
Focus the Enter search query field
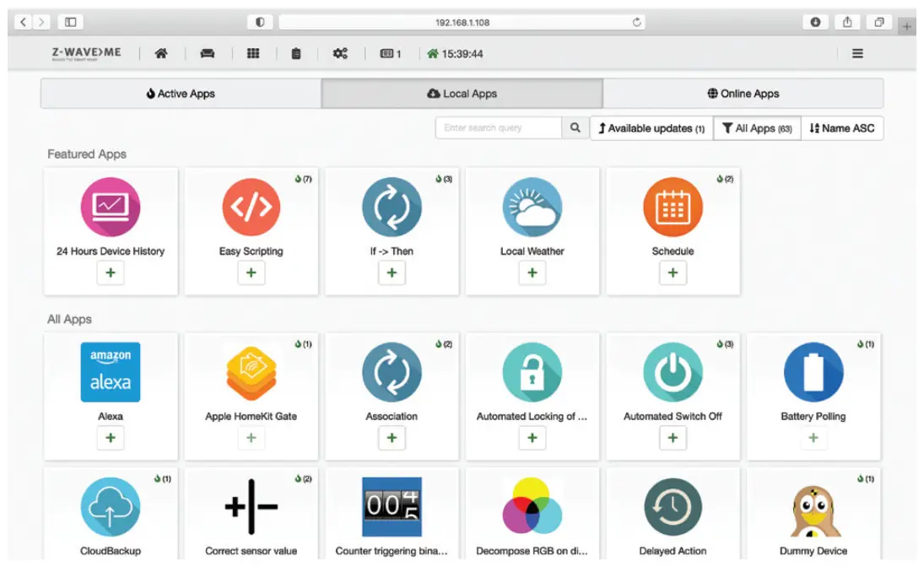(x=499, y=128)
